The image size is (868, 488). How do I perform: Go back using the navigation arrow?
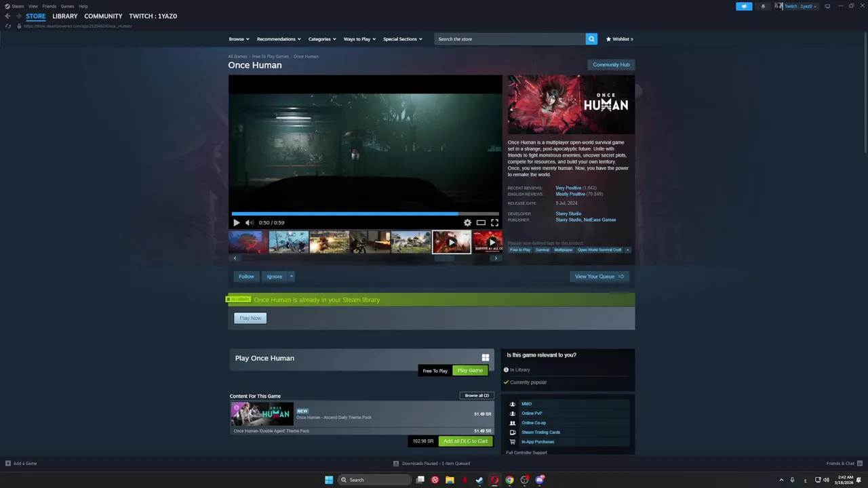(8, 16)
